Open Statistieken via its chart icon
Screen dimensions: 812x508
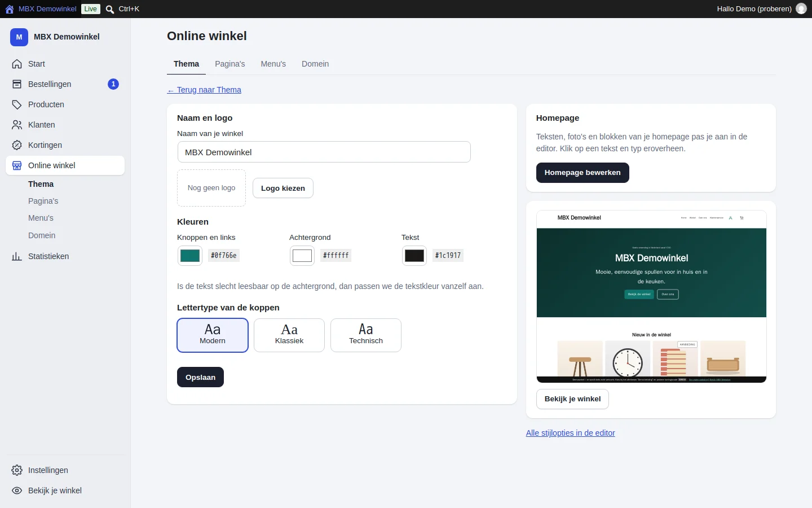pos(17,256)
